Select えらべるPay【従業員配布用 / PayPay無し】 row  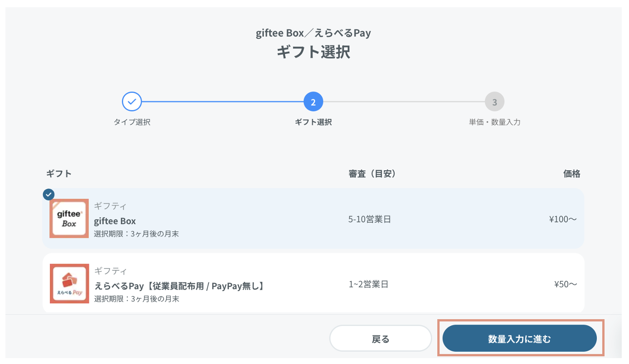[x=313, y=283]
